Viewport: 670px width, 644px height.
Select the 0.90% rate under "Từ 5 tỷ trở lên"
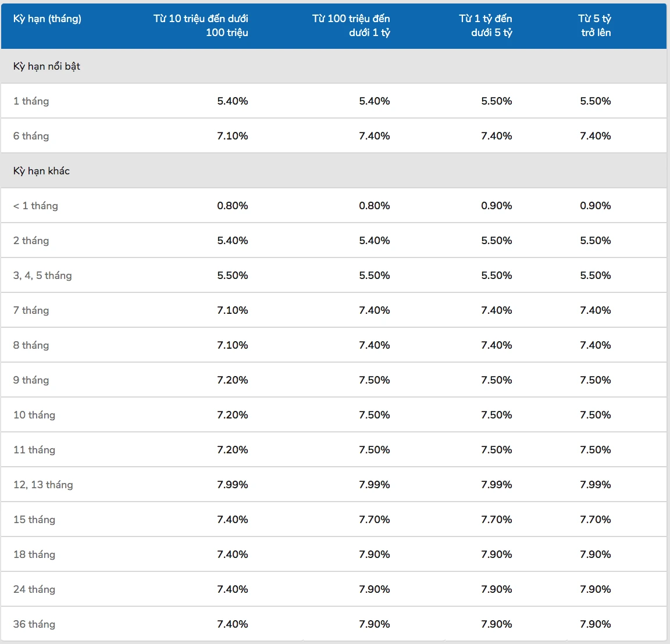tap(595, 206)
